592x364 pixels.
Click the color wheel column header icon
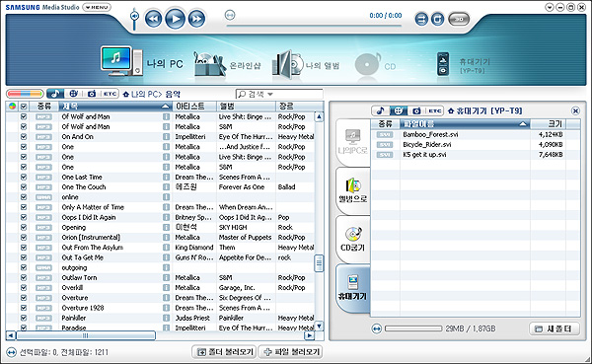(x=12, y=107)
